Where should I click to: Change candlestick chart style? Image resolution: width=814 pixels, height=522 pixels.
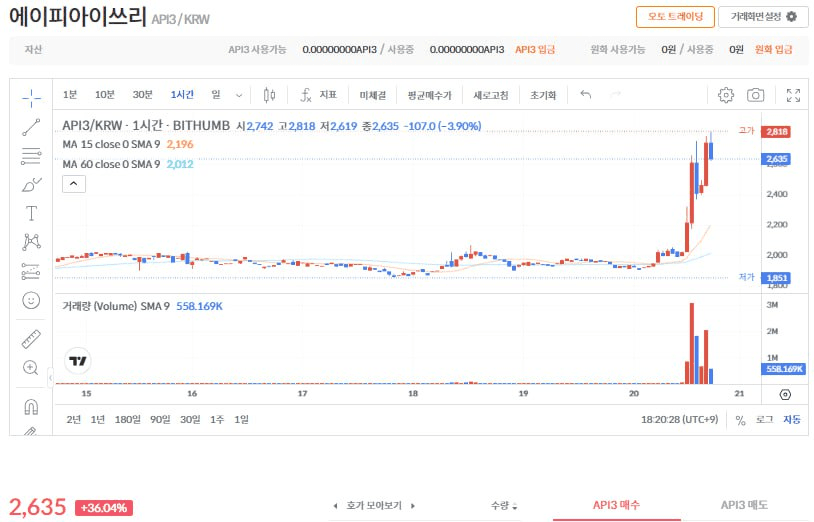point(269,95)
